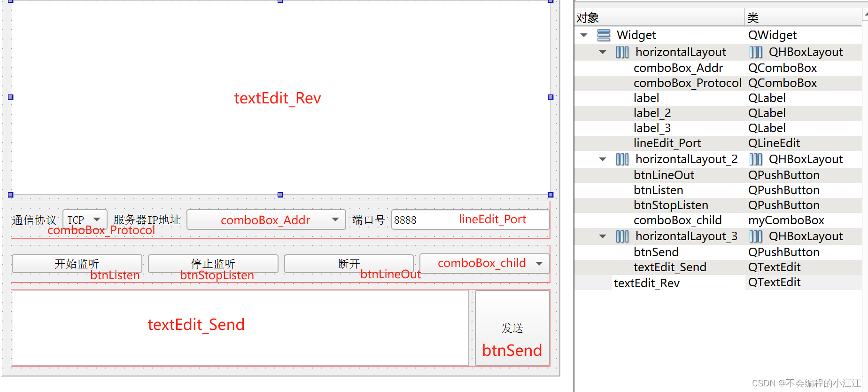The height and width of the screenshot is (392, 868).
Task: Click the horizontalLayout_2 name in object tree
Action: 687,159
